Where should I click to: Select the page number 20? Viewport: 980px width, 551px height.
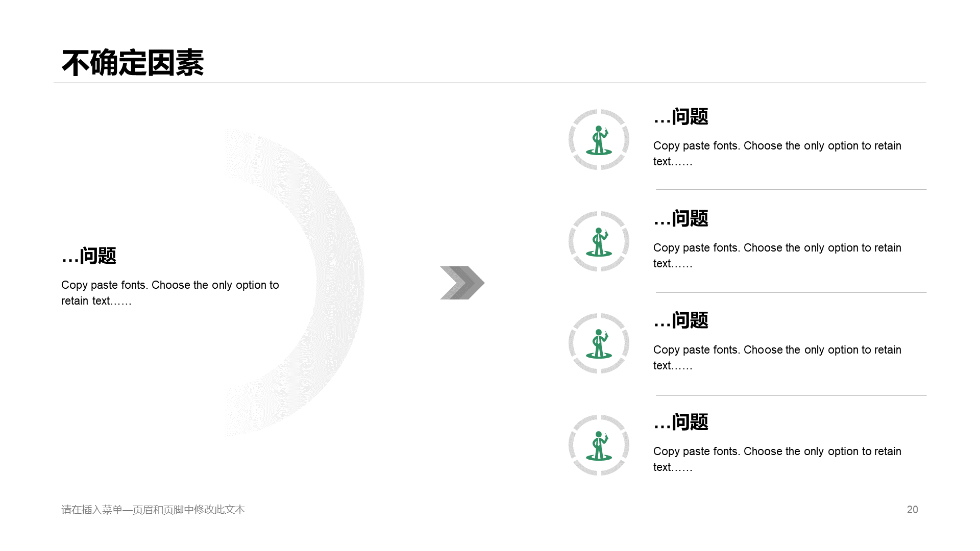pos(913,510)
